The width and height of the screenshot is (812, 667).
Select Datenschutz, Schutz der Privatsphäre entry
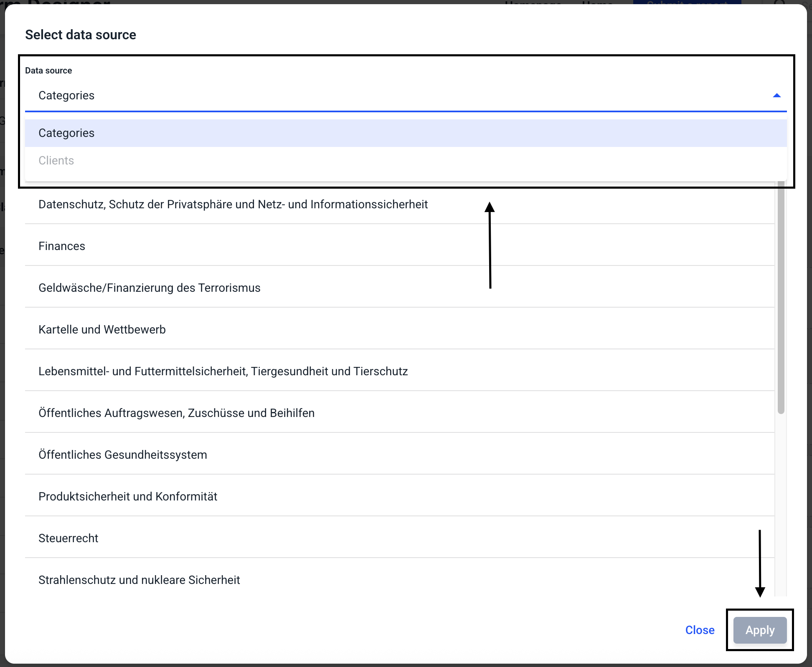click(233, 205)
